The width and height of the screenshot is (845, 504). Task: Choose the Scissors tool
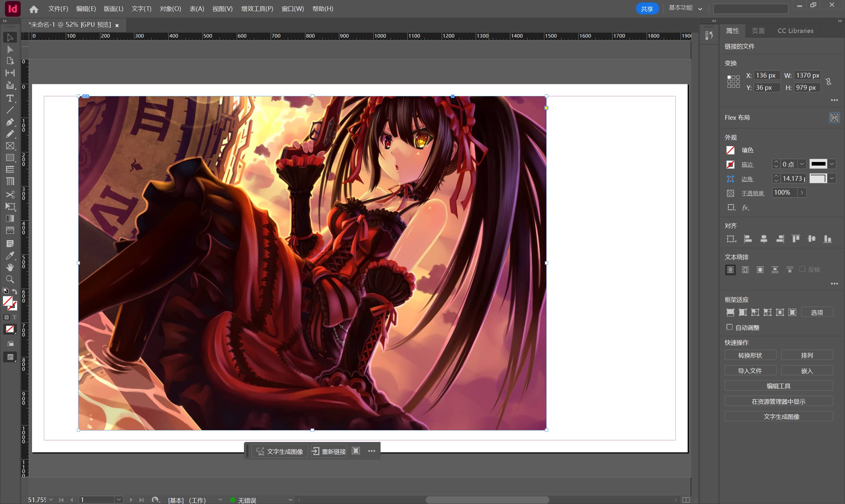[10, 195]
